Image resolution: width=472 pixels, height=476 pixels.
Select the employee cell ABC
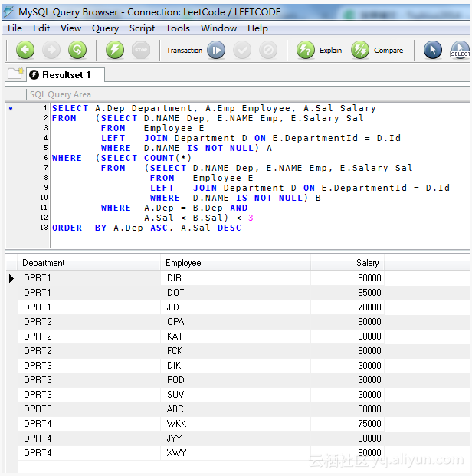(x=235, y=409)
